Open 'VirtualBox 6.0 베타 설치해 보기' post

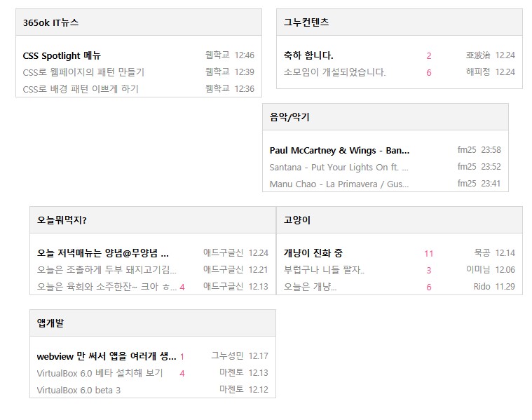(x=100, y=373)
